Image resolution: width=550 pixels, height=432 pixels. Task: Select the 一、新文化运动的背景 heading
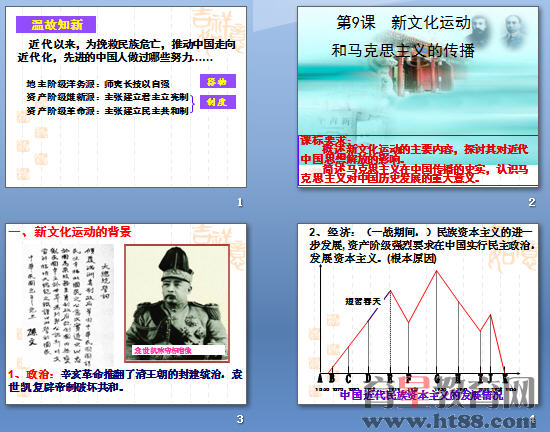pyautogui.click(x=69, y=232)
